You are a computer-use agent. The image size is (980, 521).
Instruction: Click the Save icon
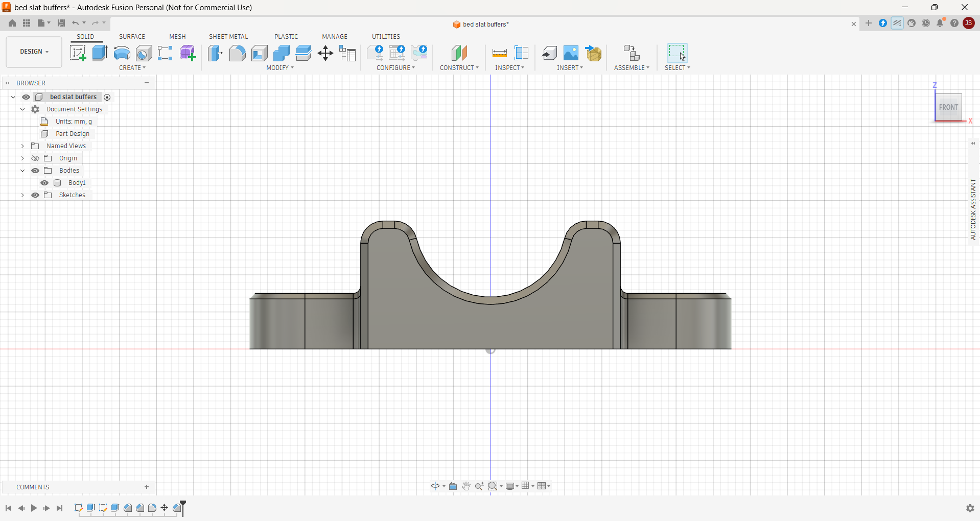[x=61, y=23]
